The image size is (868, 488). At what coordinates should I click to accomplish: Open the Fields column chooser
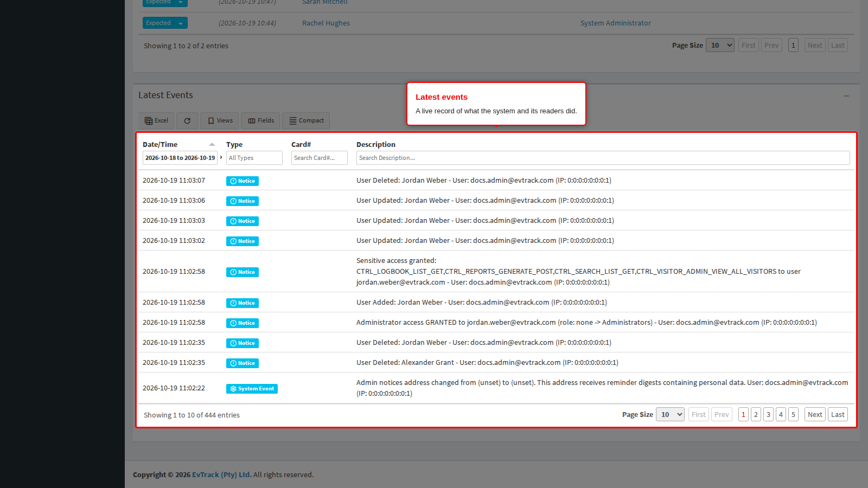click(260, 120)
